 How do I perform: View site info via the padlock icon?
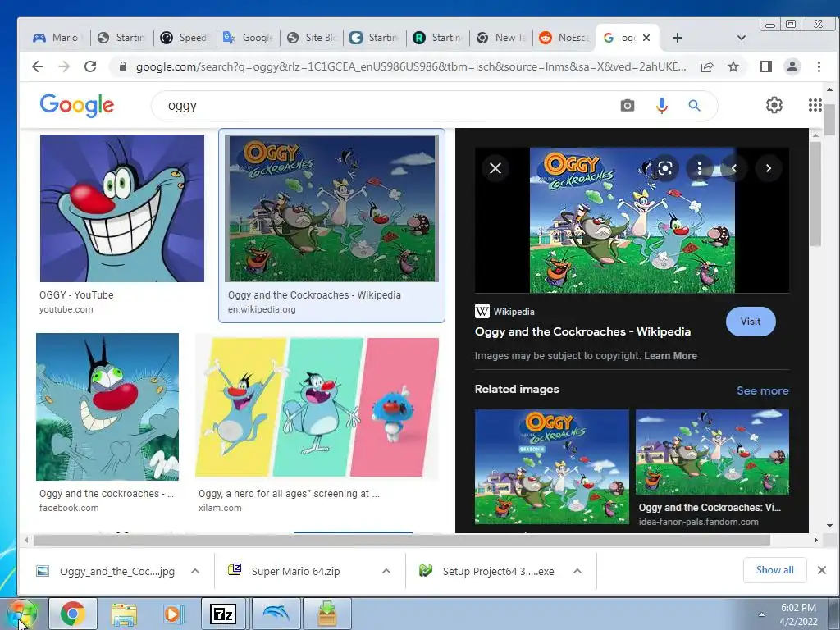123,66
